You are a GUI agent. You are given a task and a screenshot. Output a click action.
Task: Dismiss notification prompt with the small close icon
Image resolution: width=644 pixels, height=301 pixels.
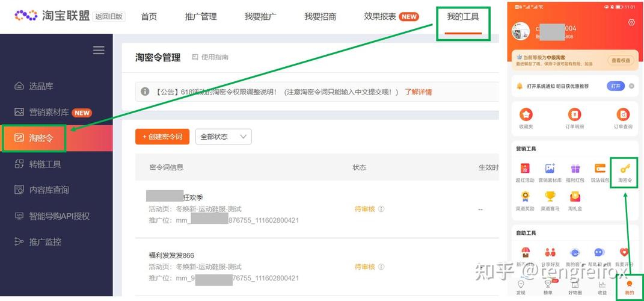[x=631, y=86]
